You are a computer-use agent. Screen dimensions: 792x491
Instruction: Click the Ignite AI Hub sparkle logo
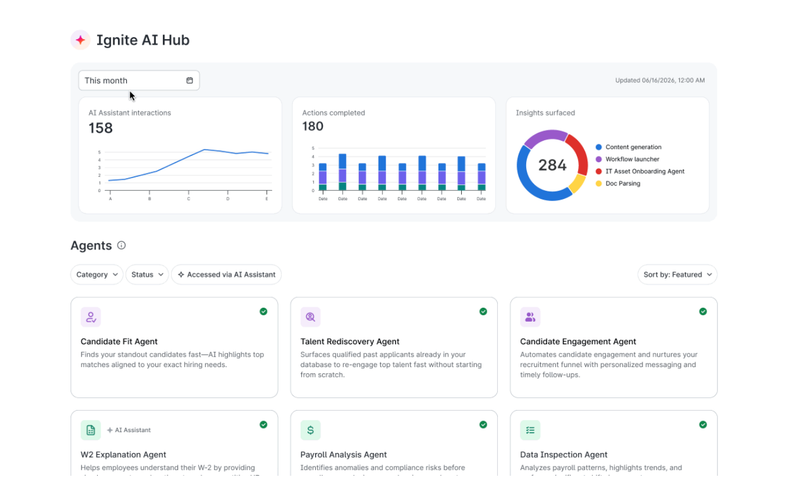pos(80,40)
